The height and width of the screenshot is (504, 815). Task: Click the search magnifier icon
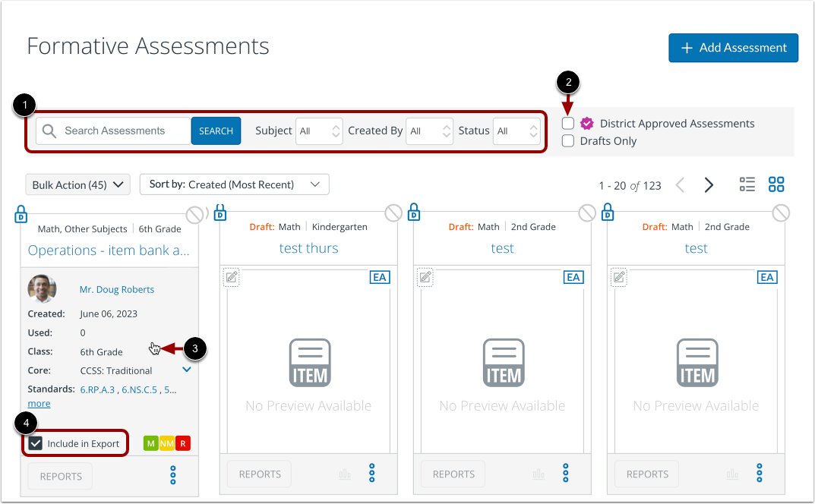49,131
